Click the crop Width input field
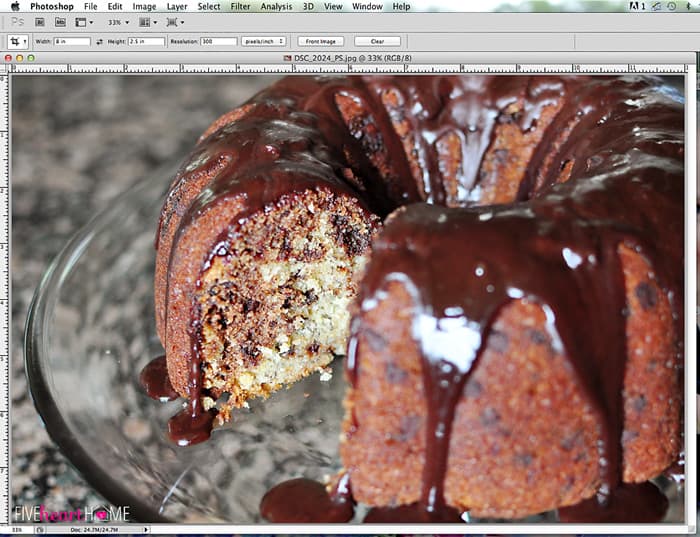Screen dimensions: 700x537 tap(72, 42)
